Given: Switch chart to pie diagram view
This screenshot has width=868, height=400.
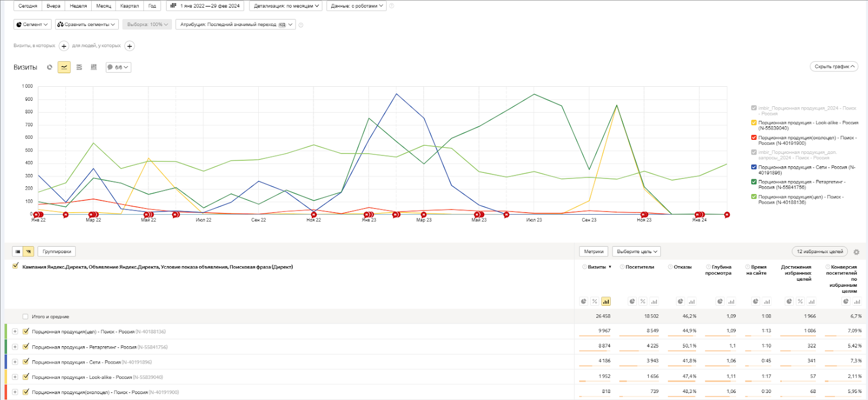Looking at the screenshot, I should click(50, 67).
